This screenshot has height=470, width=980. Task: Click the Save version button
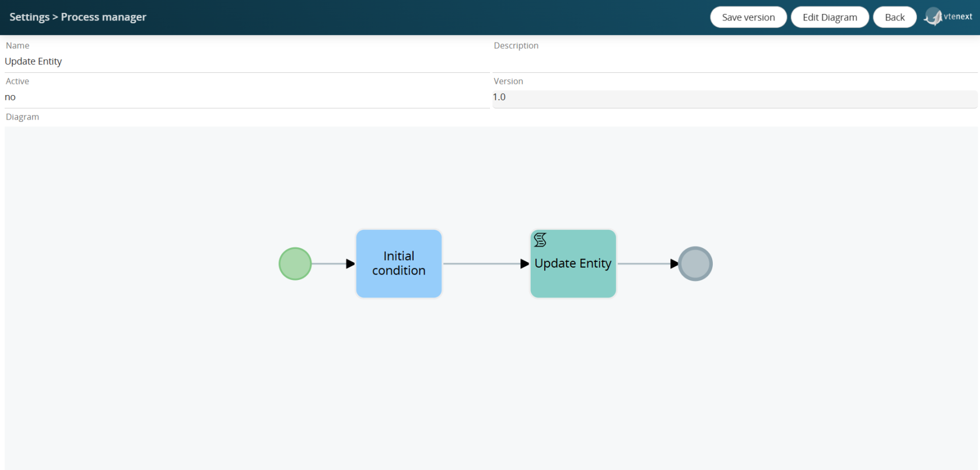tap(748, 17)
